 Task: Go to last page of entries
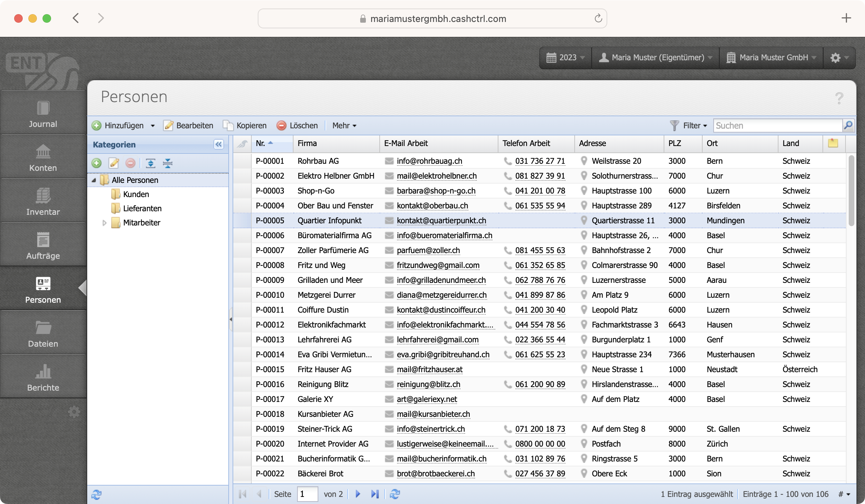375,494
